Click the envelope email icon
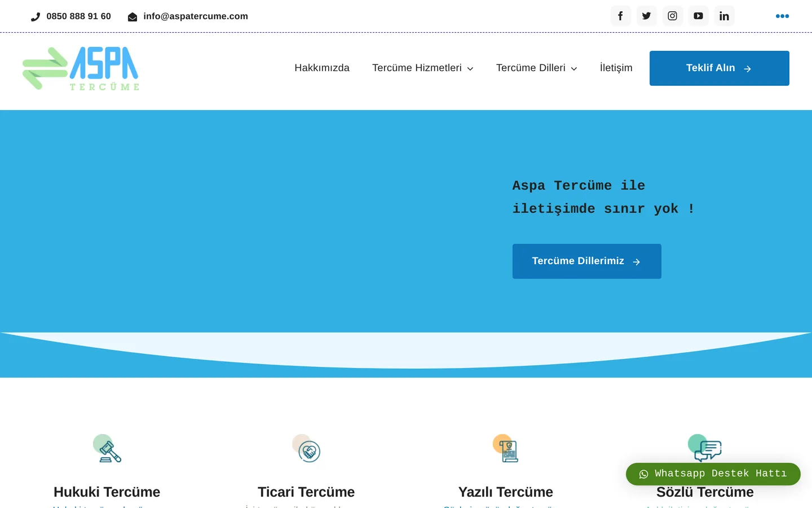The height and width of the screenshot is (508, 812). (133, 17)
